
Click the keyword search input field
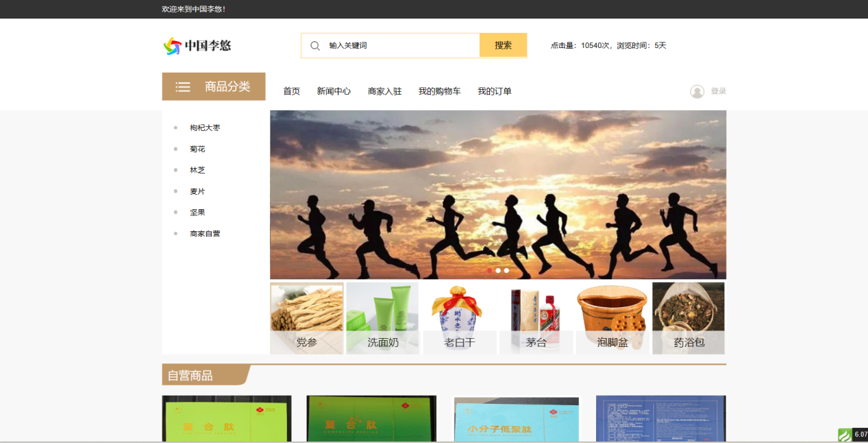coord(401,46)
